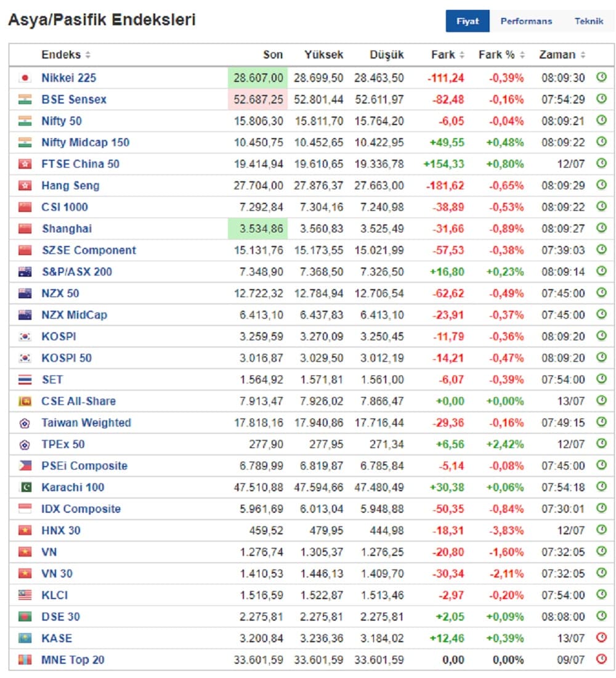Open the Performans tab
This screenshot has height=678, width=616.
525,21
